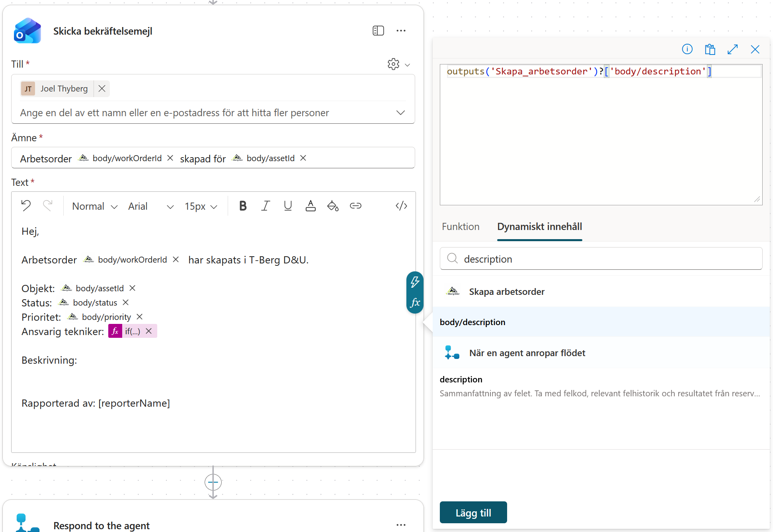Open the font color picker
The width and height of the screenshot is (773, 532).
coord(310,206)
